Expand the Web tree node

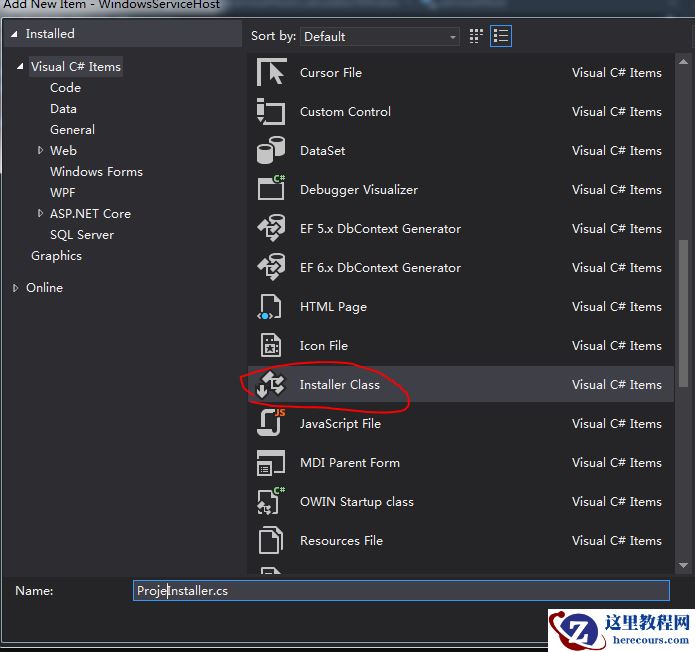(40, 150)
